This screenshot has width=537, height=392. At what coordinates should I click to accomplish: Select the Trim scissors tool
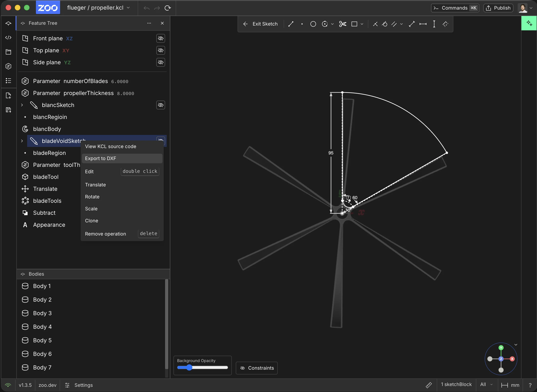[343, 24]
